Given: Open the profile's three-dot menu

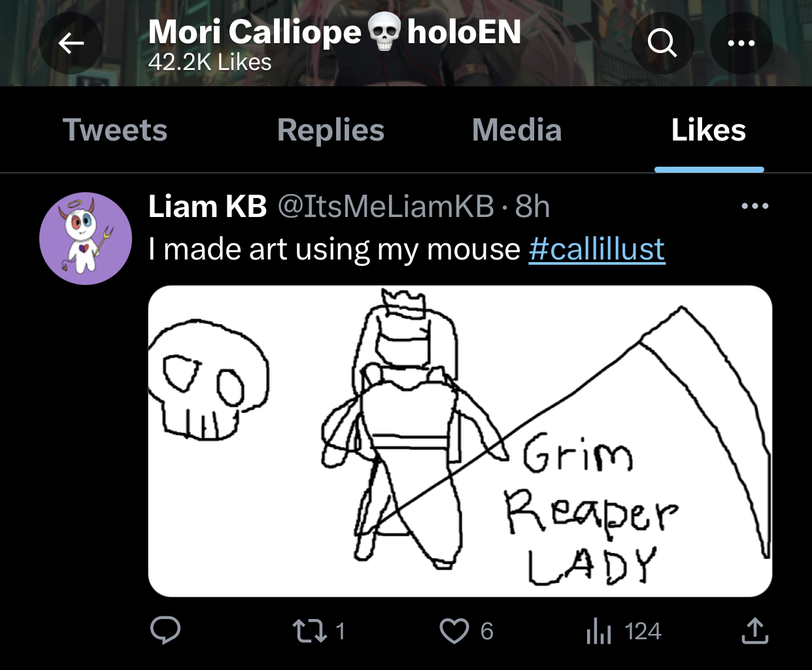Looking at the screenshot, I should pos(741,43).
